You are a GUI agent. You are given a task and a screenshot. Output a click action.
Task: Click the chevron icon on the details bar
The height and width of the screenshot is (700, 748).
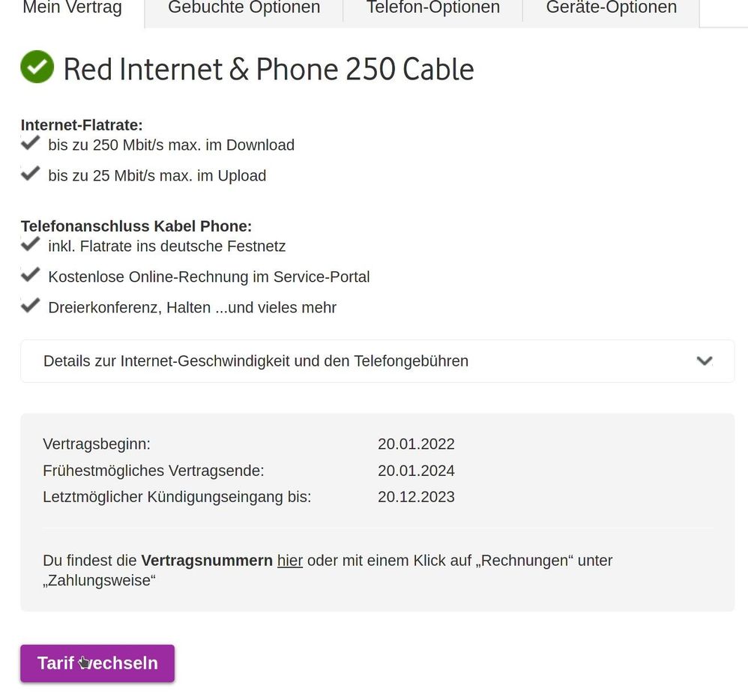[705, 360]
